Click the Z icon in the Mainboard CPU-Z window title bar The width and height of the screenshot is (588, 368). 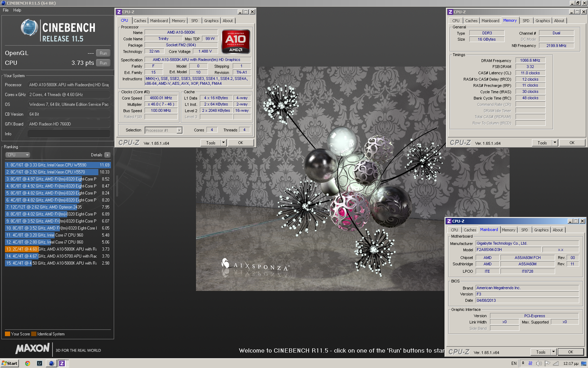coord(449,221)
